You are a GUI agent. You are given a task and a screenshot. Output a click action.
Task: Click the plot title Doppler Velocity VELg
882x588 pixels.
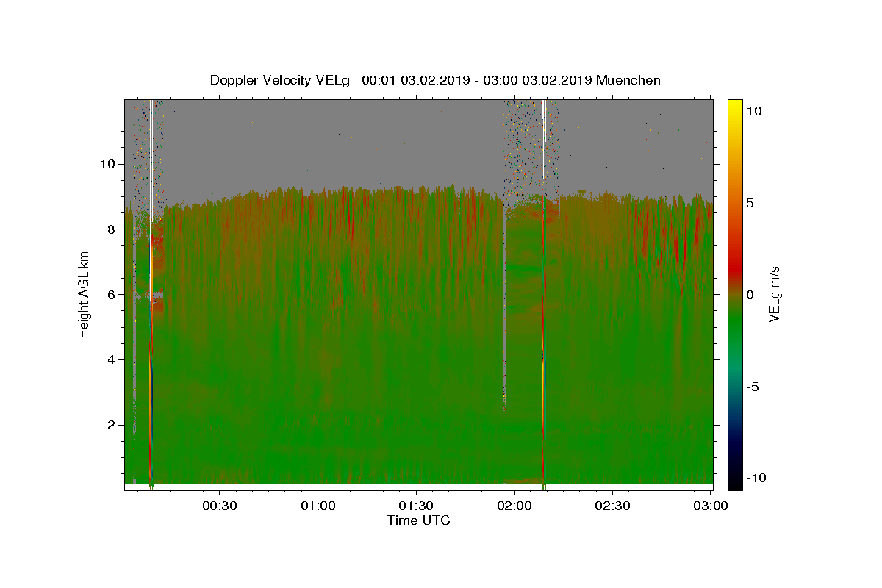click(x=282, y=80)
